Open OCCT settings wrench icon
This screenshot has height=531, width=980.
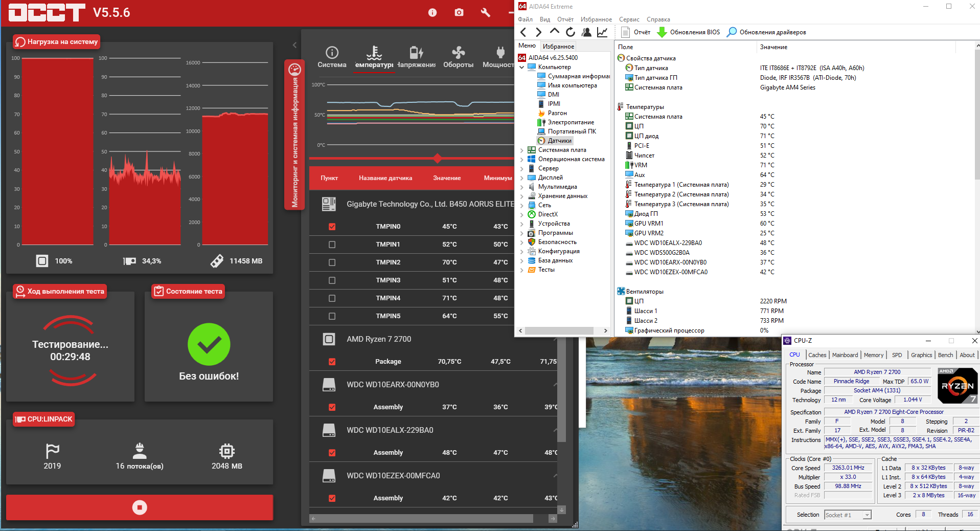coord(486,12)
